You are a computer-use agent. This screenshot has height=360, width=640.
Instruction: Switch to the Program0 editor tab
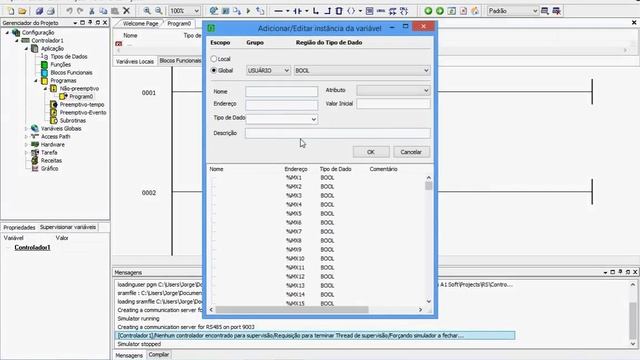(x=179, y=24)
